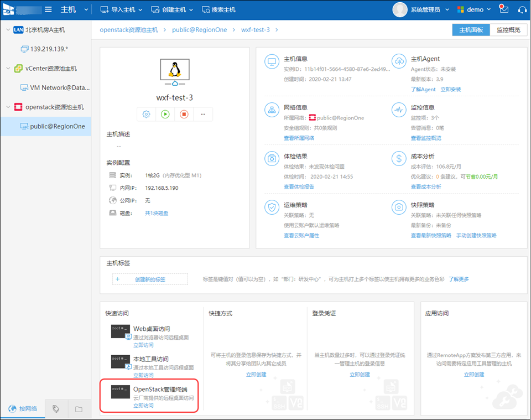Select VM Network@Data... tree item
The width and height of the screenshot is (531, 420).
(55, 88)
